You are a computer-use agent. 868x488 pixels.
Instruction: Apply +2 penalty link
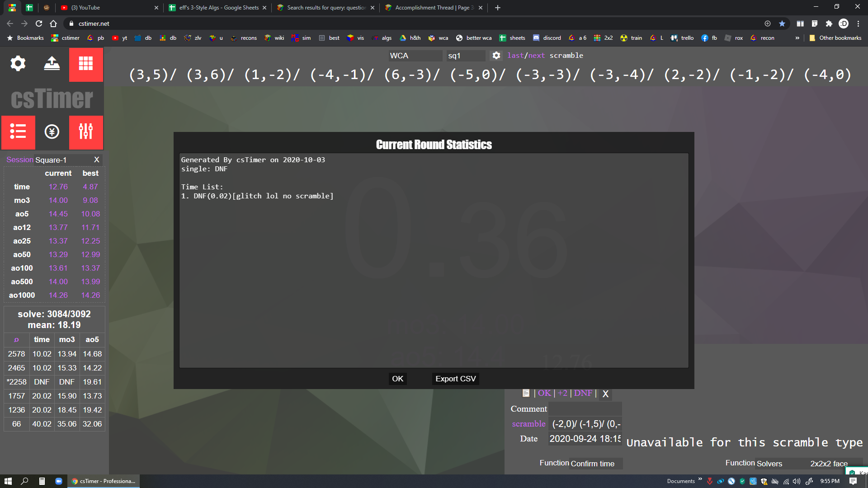coord(562,393)
